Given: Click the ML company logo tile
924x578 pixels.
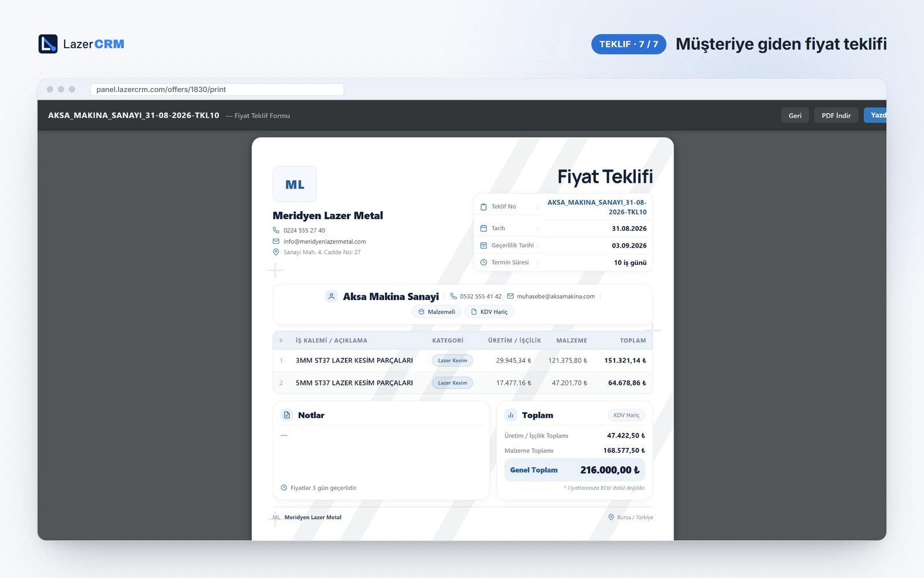Looking at the screenshot, I should [x=295, y=184].
